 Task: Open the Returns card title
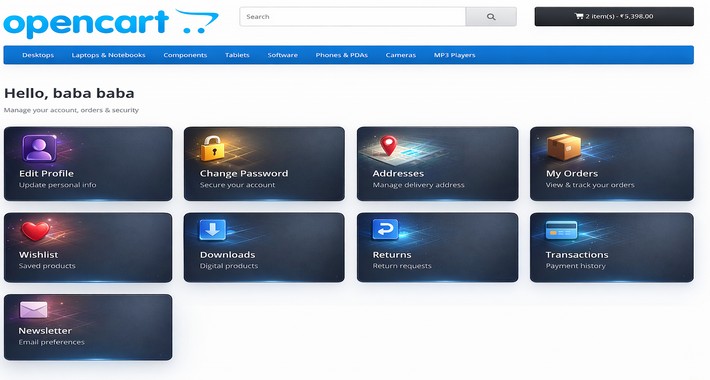pos(392,255)
